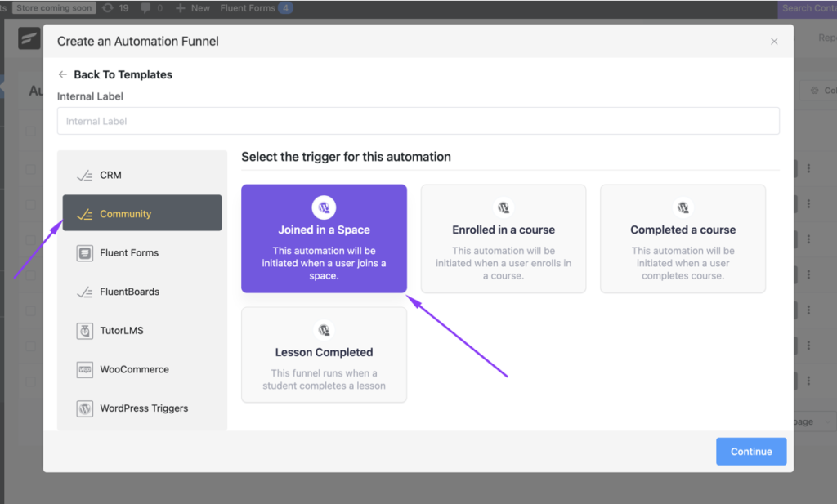Viewport: 837px width, 504px height.
Task: Open the FluentBoards trigger category
Action: click(x=142, y=292)
